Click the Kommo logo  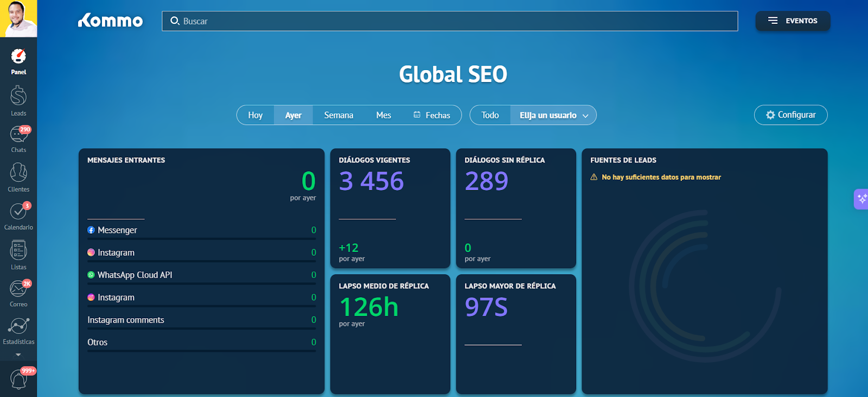pyautogui.click(x=110, y=21)
